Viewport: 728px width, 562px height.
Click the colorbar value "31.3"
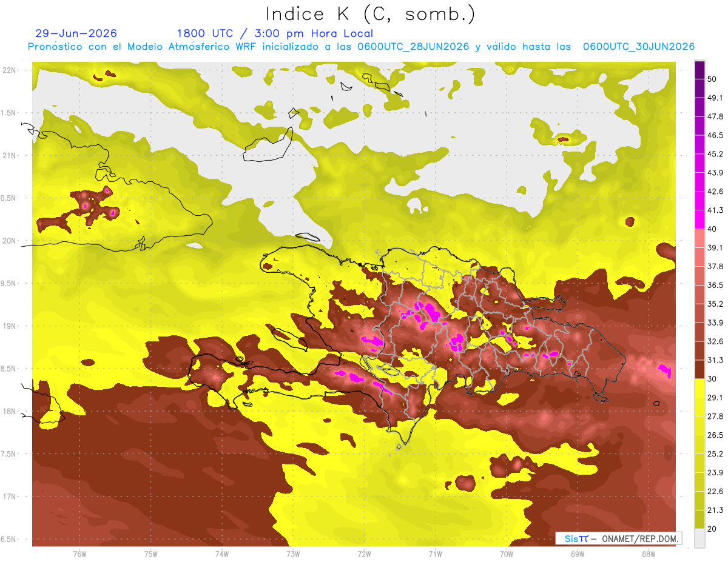[715, 360]
